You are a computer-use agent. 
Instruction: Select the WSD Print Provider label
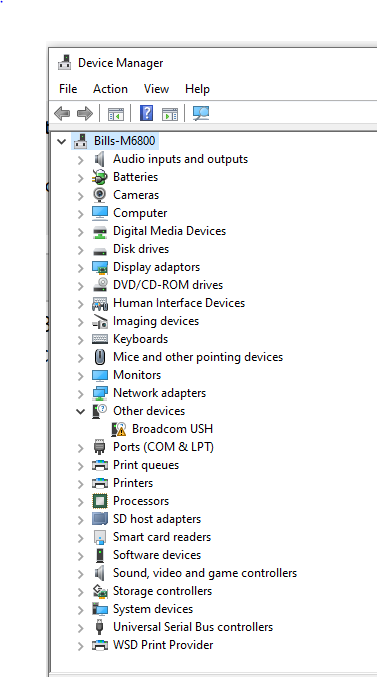tap(163, 645)
